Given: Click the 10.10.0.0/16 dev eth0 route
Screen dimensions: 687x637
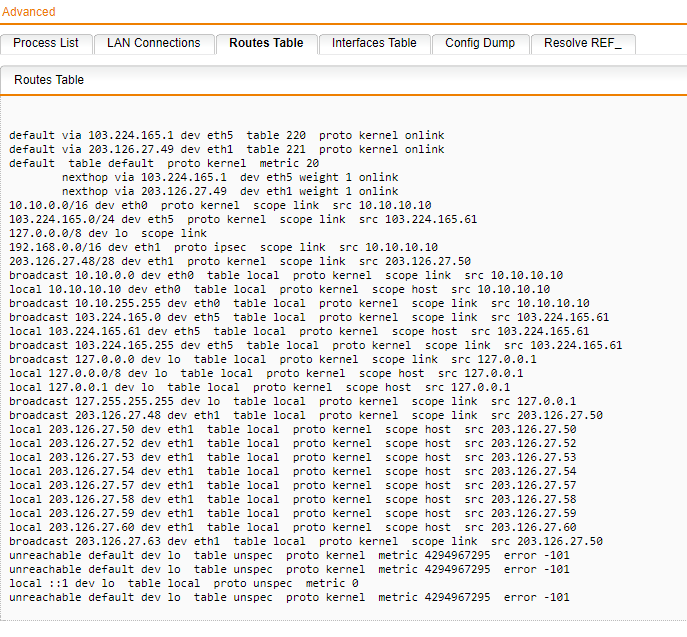Looking at the screenshot, I should coord(220,205).
